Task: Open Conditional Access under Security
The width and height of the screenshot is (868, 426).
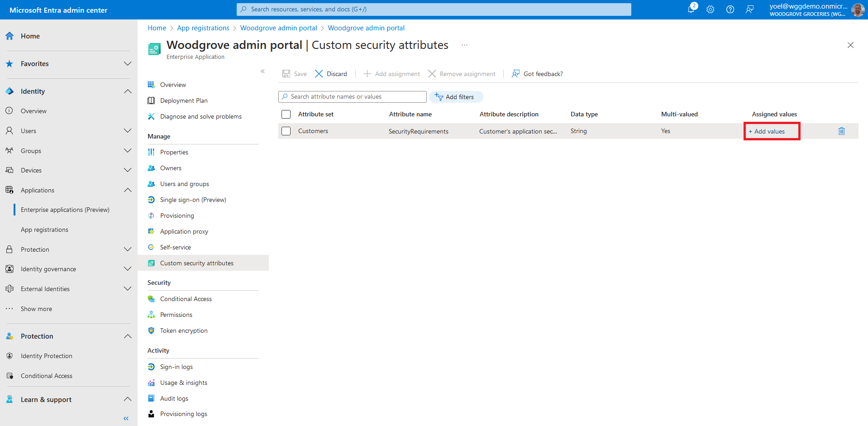Action: [x=186, y=299]
